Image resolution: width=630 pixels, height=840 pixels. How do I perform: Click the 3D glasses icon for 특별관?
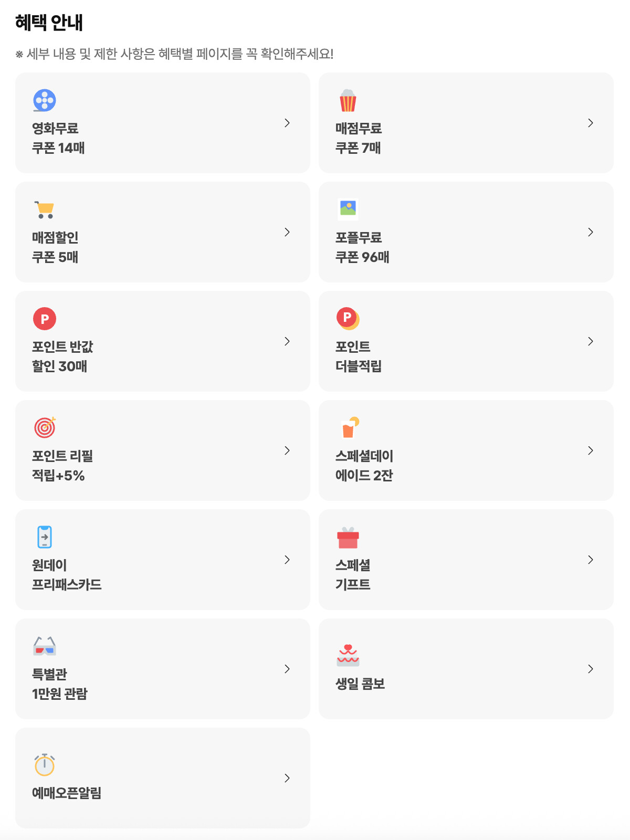coord(45,646)
